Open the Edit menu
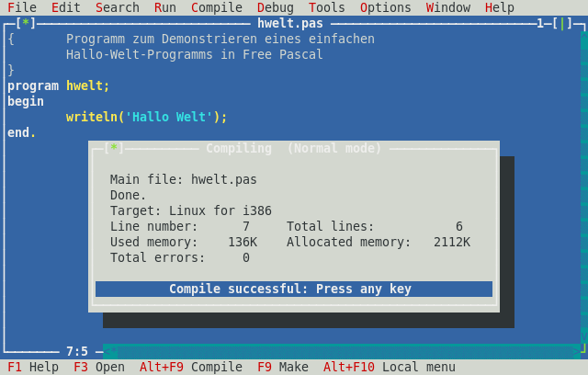Screen dimensions: 588x375 [66, 7]
